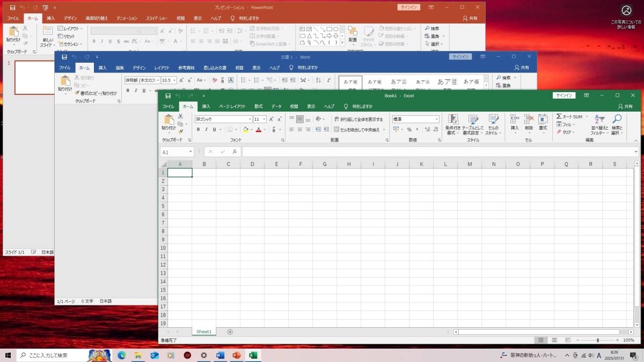Click the insert function (fx) icon in Excel
Screen dimensions: 644x362
pos(235,152)
